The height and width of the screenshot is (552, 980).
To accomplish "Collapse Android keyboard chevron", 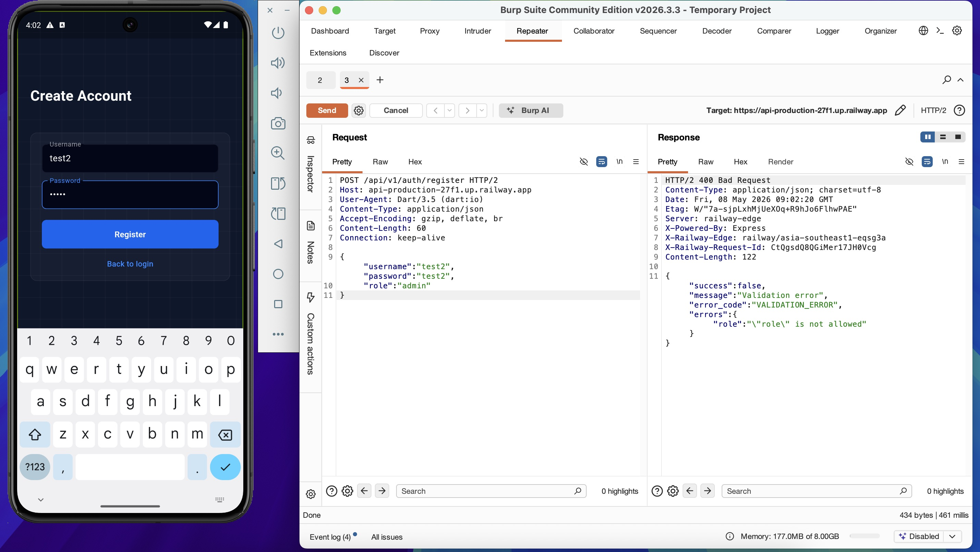I will (x=41, y=500).
